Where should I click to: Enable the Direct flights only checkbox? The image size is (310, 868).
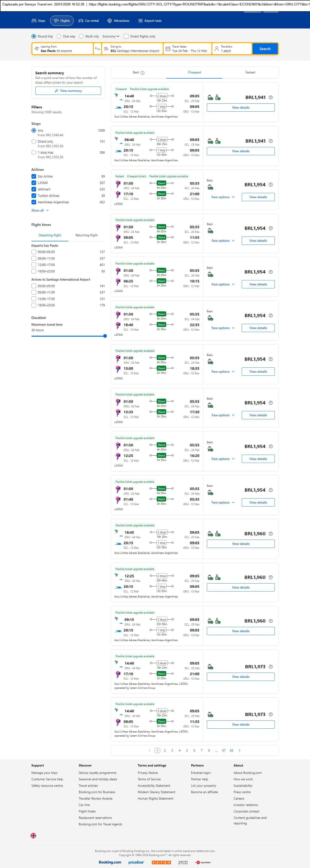126,36
